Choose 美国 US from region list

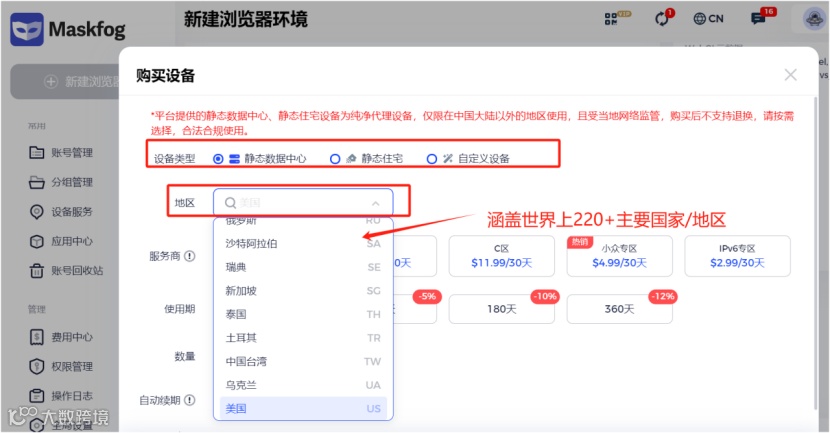[x=303, y=409]
